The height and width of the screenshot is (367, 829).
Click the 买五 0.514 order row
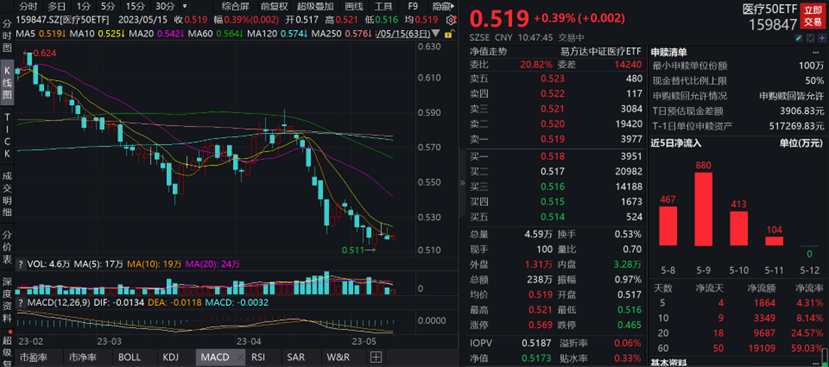(x=556, y=217)
